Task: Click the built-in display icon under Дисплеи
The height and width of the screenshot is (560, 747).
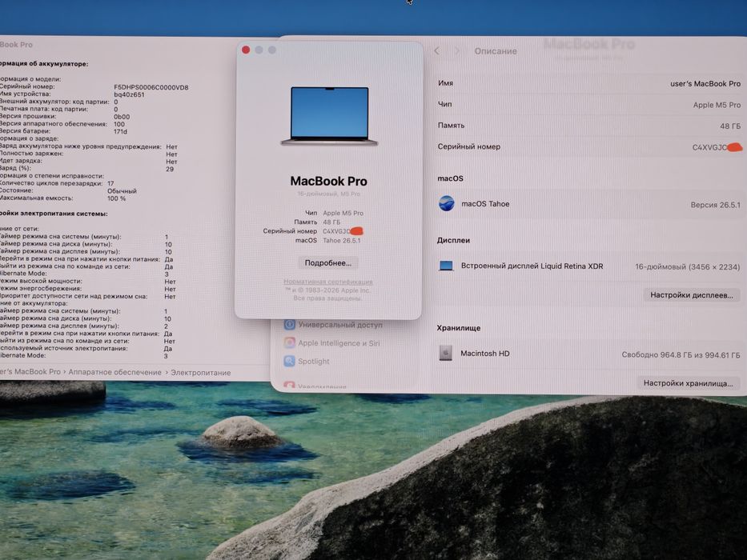Action: (x=446, y=266)
